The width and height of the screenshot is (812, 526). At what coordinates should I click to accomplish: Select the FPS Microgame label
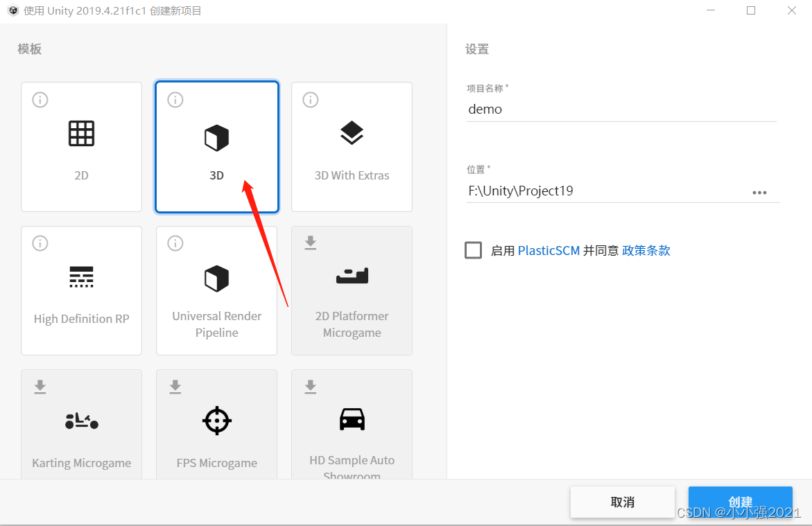tap(216, 463)
